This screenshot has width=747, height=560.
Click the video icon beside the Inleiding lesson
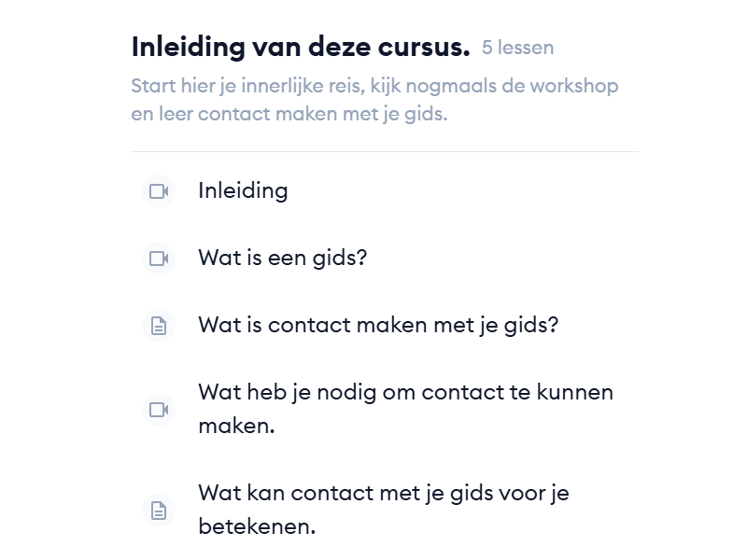(159, 191)
